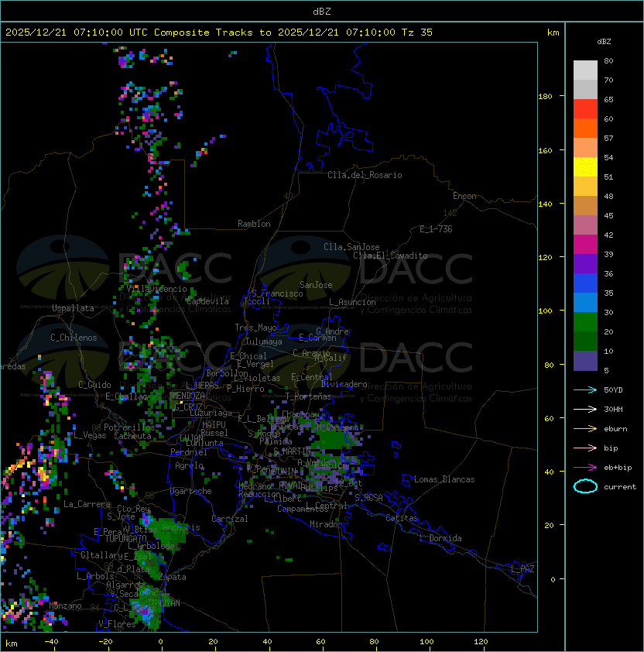Click the 'Clla.del_Rosario' map label
The height and width of the screenshot is (652, 644).
(x=365, y=175)
